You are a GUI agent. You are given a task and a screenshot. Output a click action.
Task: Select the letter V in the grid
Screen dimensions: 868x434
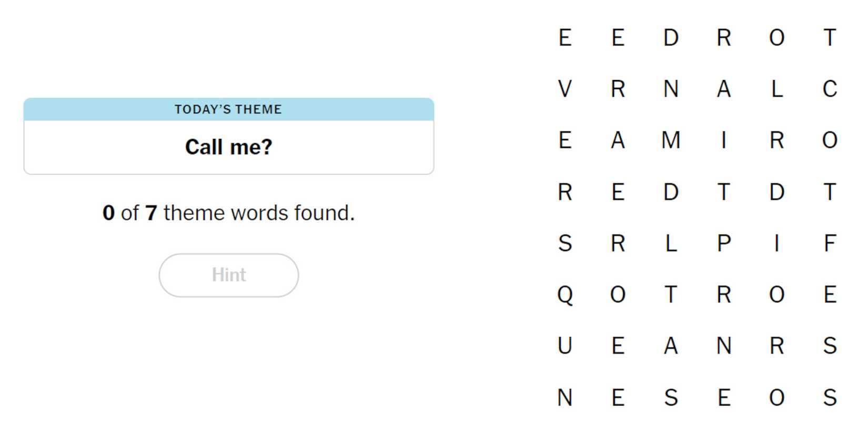coord(565,89)
